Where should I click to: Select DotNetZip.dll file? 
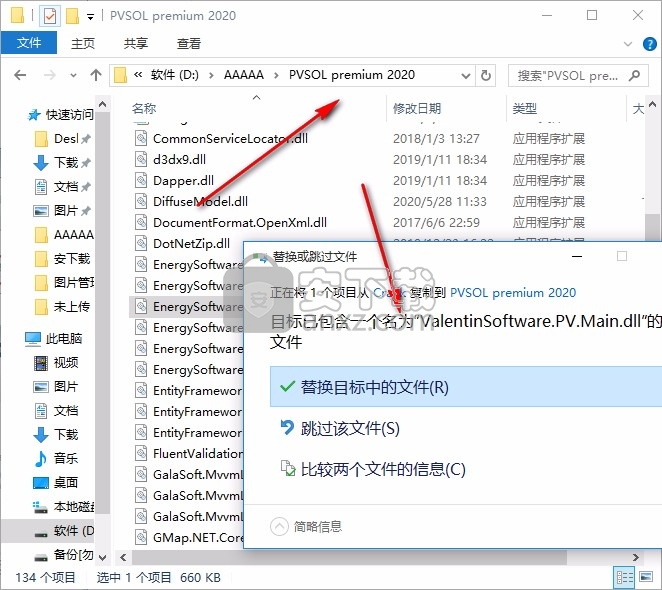pos(191,243)
